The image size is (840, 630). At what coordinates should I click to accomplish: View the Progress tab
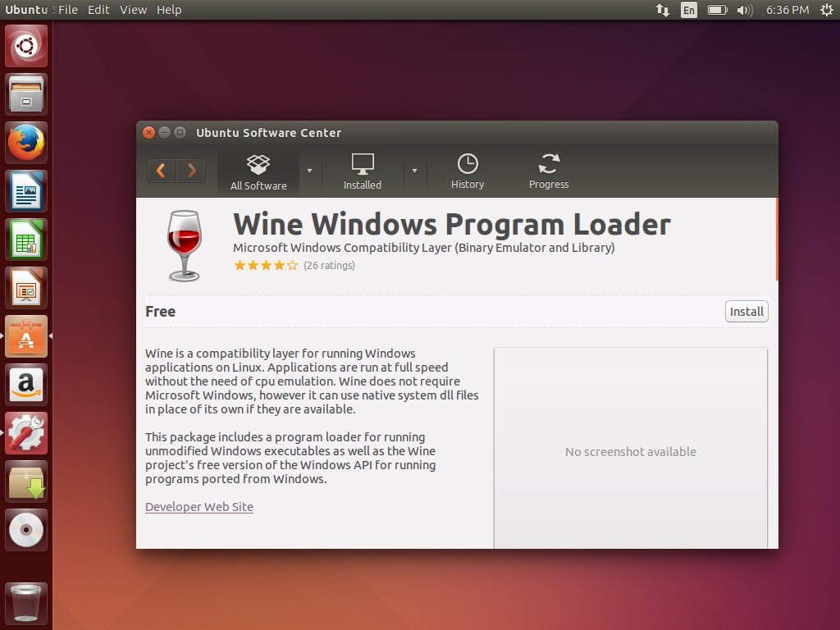pyautogui.click(x=549, y=172)
